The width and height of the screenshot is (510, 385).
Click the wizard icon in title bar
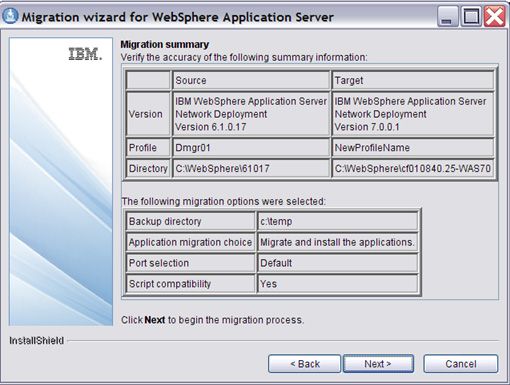pyautogui.click(x=10, y=16)
